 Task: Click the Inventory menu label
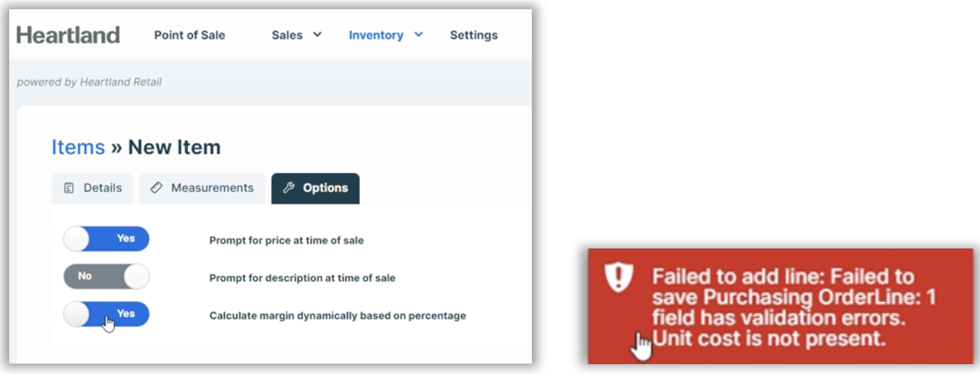[x=376, y=35]
